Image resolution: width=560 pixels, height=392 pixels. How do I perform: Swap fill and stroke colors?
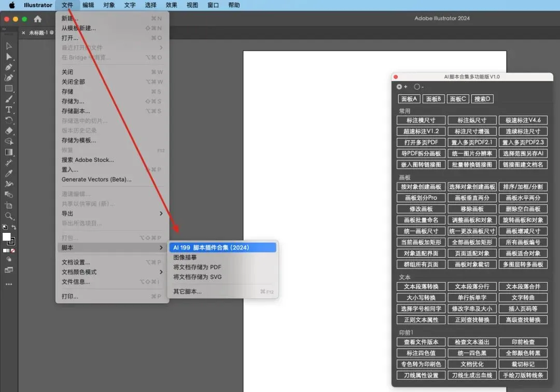click(x=13, y=227)
